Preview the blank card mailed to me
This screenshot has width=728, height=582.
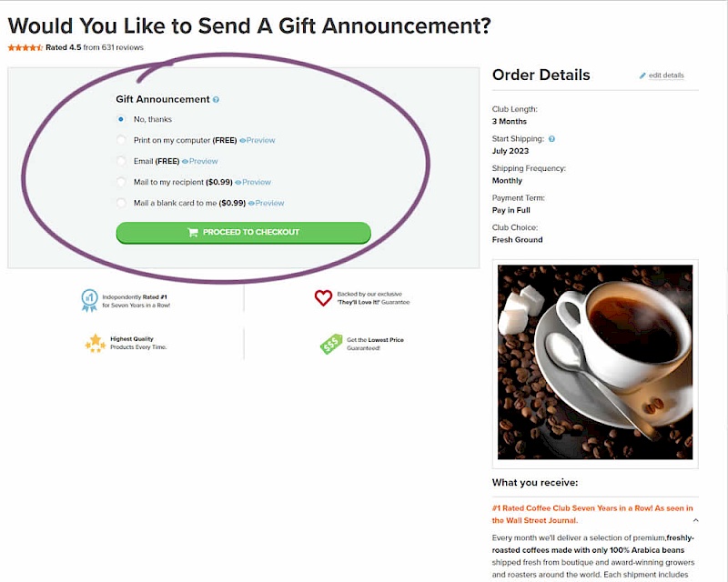click(267, 203)
